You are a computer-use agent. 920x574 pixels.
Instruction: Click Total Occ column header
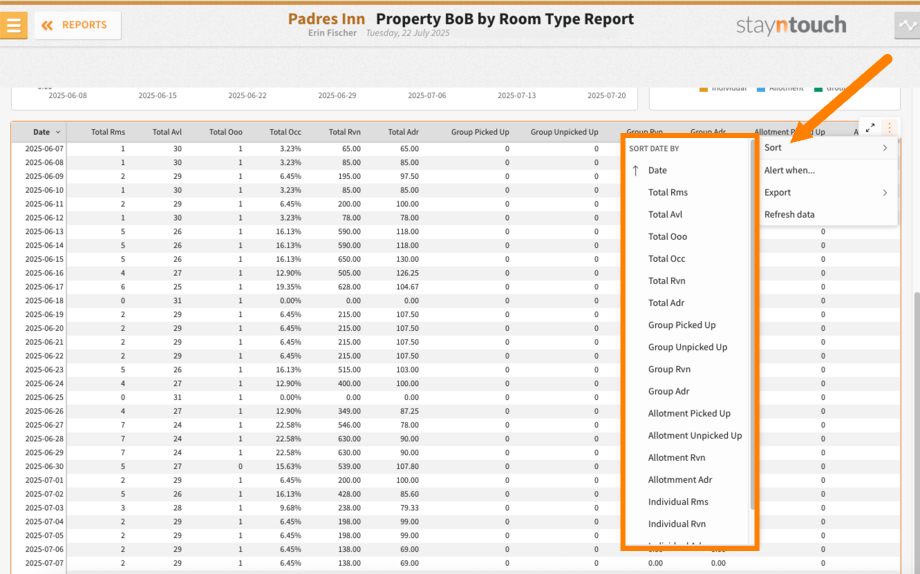tap(285, 133)
